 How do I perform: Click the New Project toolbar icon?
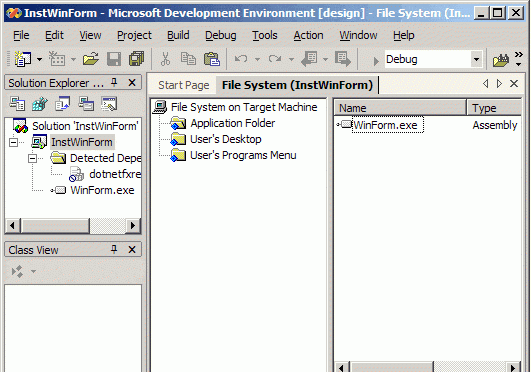click(22, 59)
